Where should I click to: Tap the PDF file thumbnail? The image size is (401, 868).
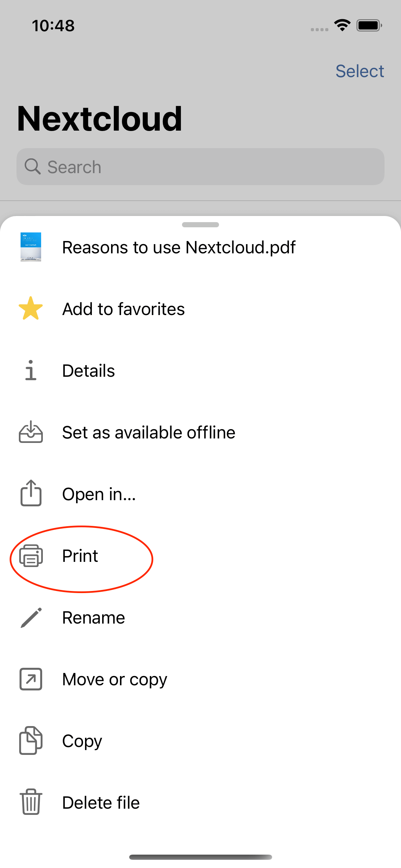tap(31, 247)
